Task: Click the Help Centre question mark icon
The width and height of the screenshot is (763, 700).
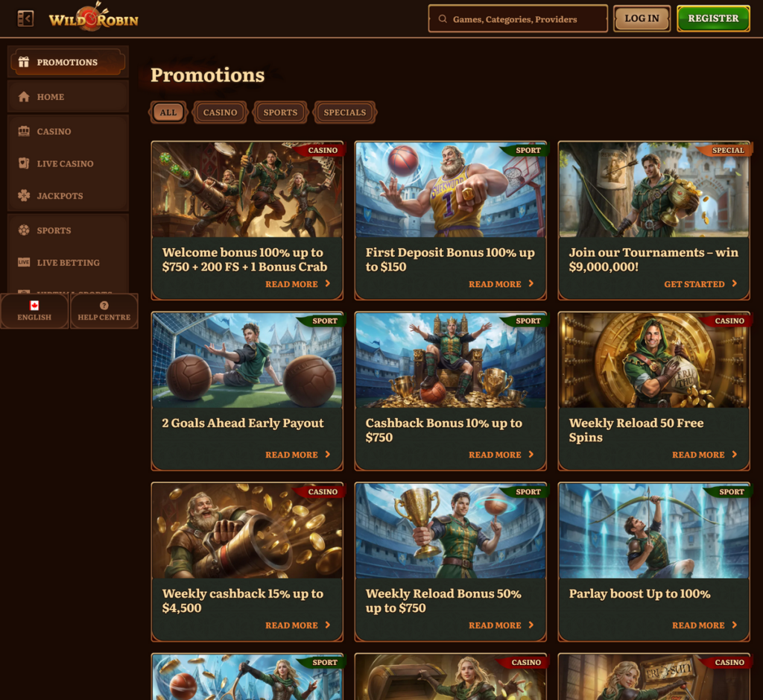Action: (104, 305)
